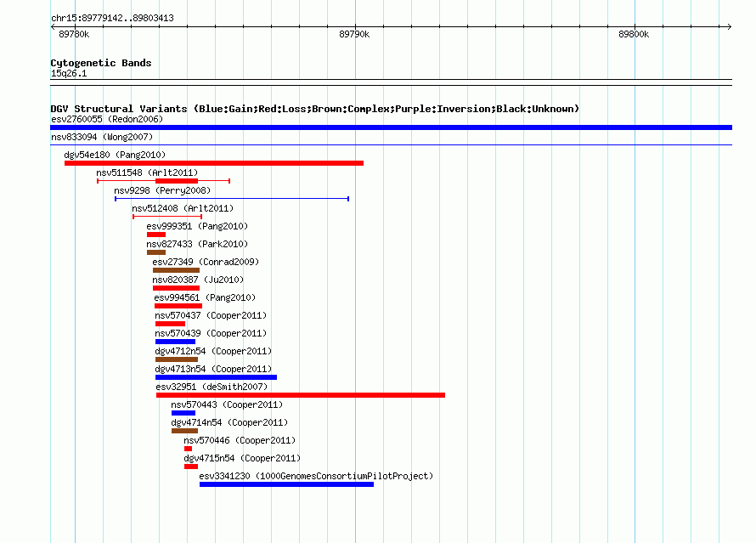Click the nsv570446 (Cooper2011) label
756x543 pixels.
pyautogui.click(x=240, y=440)
